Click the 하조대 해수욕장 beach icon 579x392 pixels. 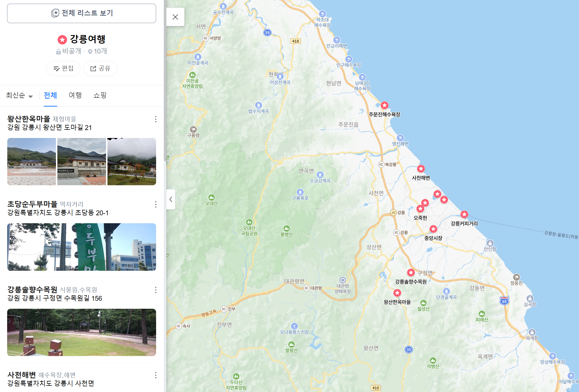[x=322, y=13]
